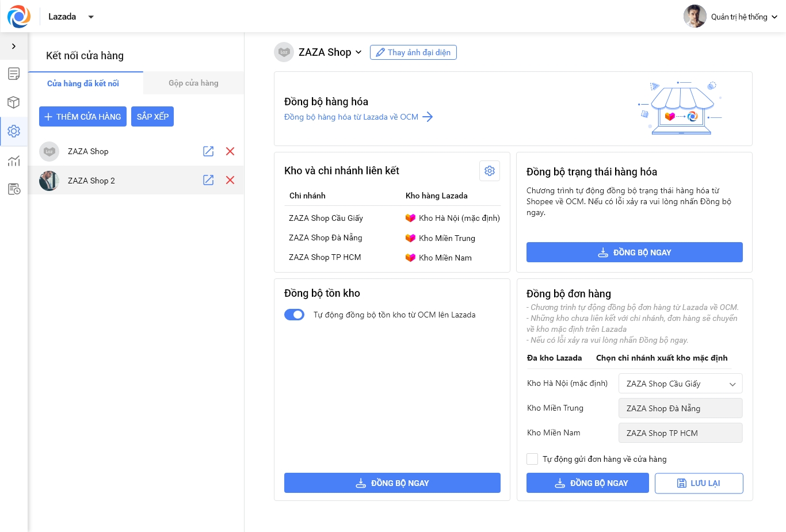Expand the Lazada channel dropdown
Image resolution: width=786 pixels, height=532 pixels.
click(91, 17)
